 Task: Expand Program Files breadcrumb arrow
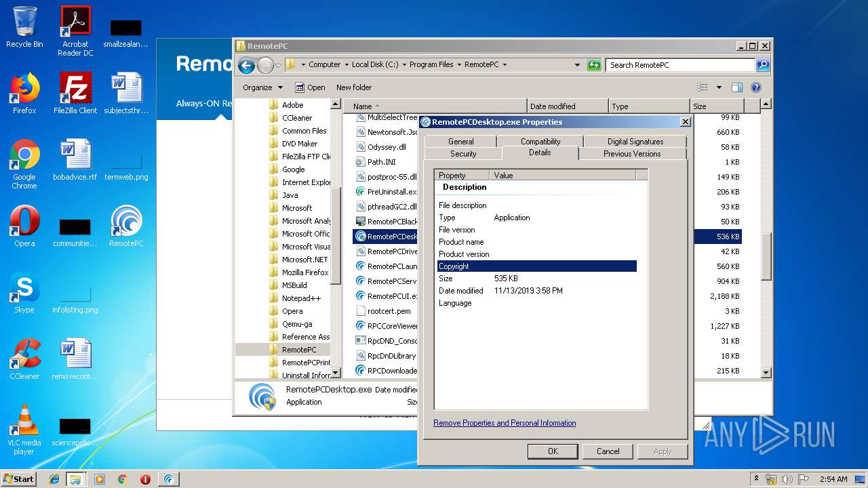[458, 65]
